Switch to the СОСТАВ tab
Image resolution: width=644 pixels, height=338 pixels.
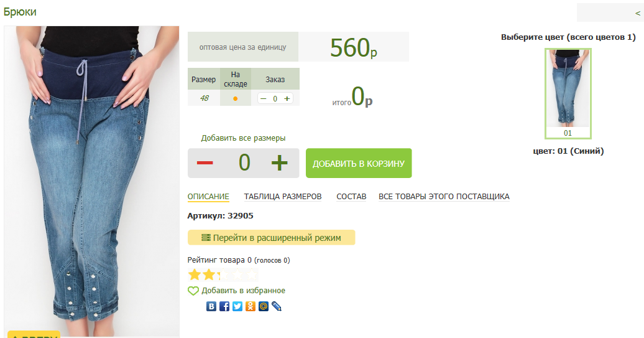coord(351,197)
